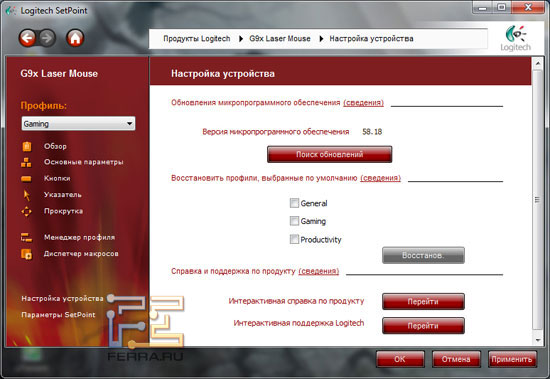The width and height of the screenshot is (550, 379).
Task: Maximize the Logitech SetPoint window
Action: pos(502,8)
